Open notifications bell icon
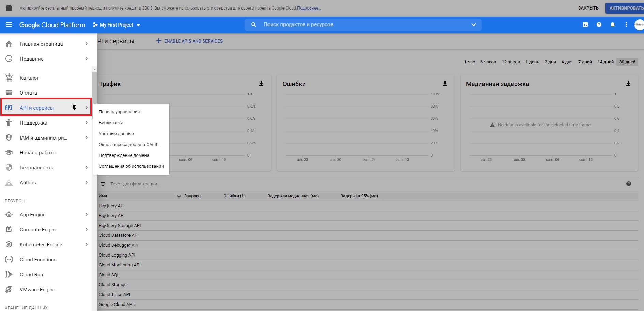 613,25
